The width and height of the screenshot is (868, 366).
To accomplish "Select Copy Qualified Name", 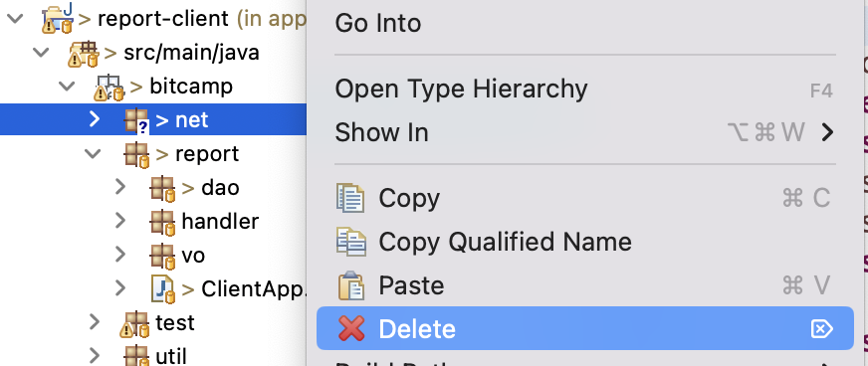I will click(584, 242).
